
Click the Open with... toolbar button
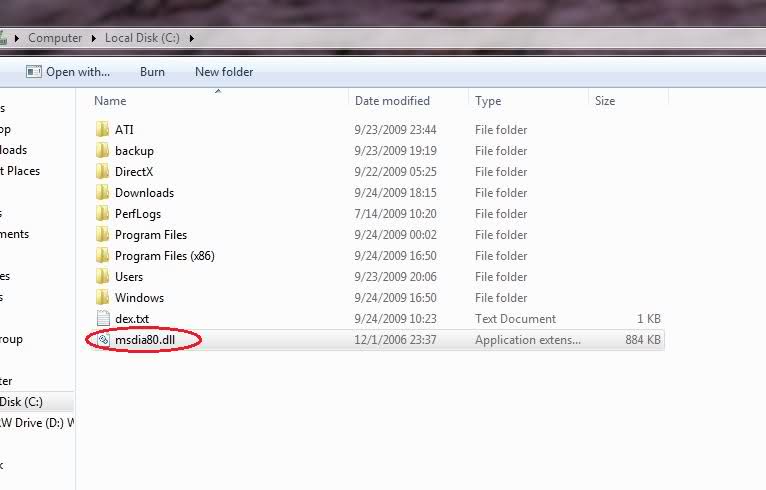coord(68,72)
